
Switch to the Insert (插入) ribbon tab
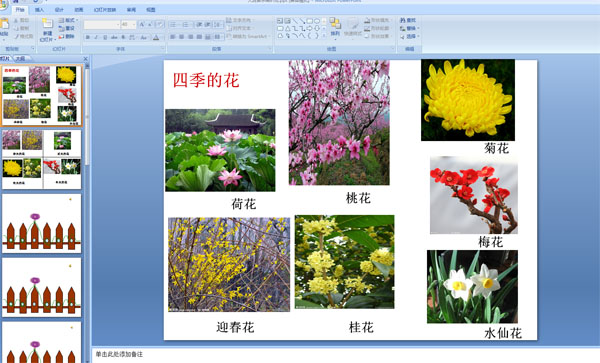[x=39, y=10]
